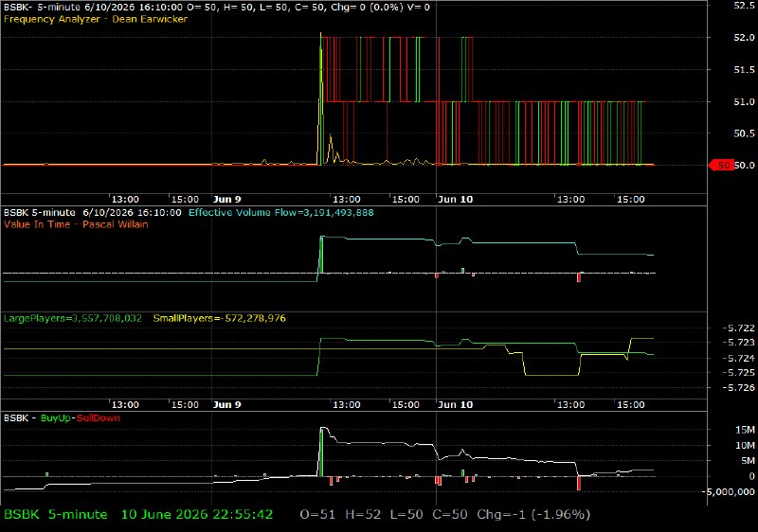Click the large green BuyUp volume bar
The image size is (758, 532).
[321, 452]
